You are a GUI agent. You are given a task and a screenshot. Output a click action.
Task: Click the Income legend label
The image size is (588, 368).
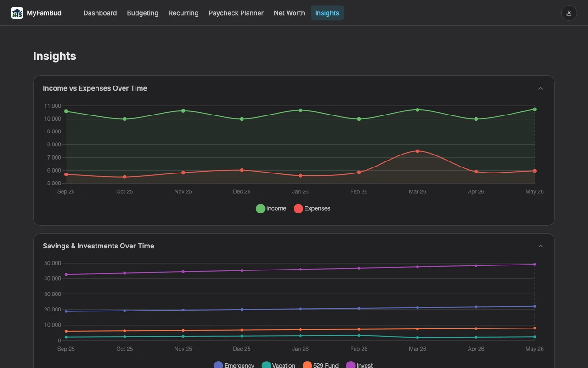[x=277, y=208]
